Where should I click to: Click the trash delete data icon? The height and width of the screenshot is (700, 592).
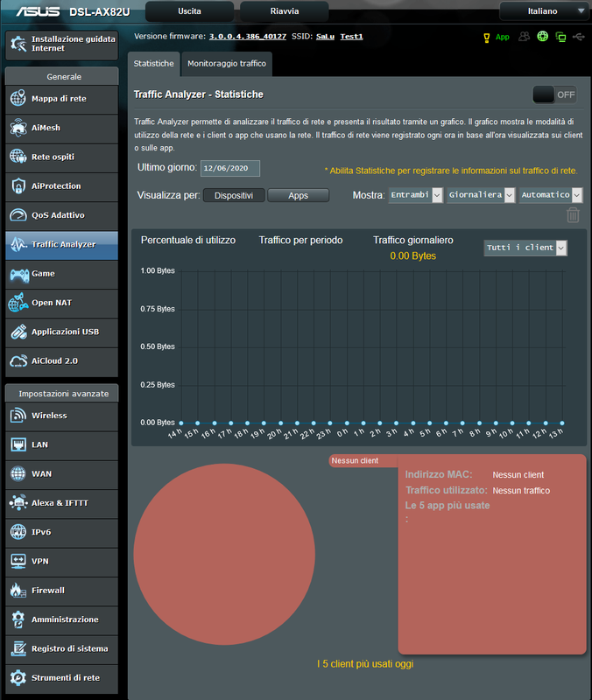pos(573,214)
